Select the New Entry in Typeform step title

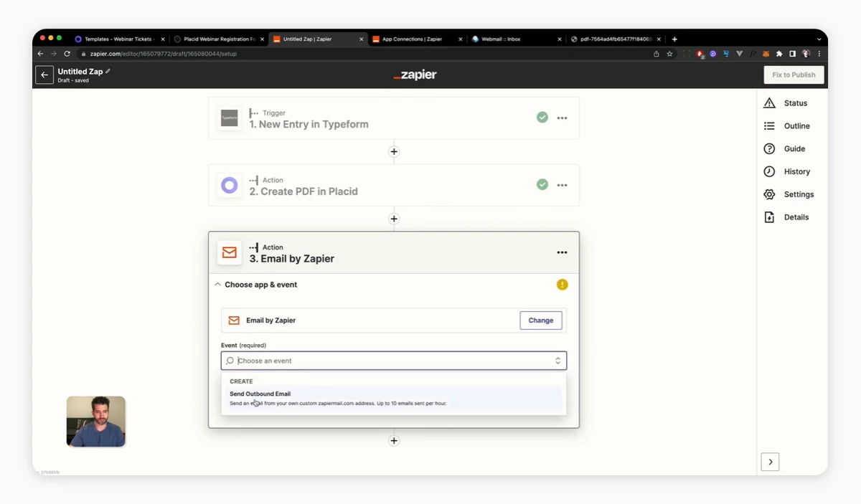coord(309,124)
